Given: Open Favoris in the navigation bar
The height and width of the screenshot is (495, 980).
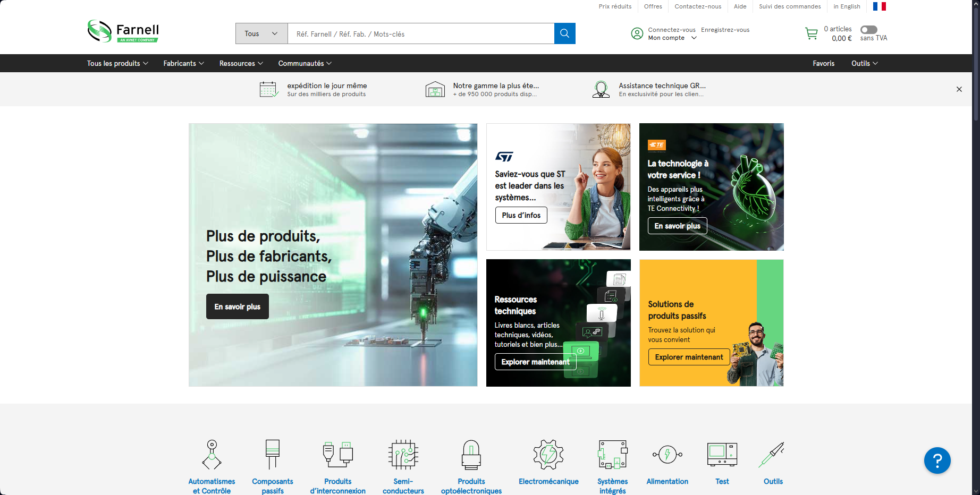Looking at the screenshot, I should click(x=824, y=63).
